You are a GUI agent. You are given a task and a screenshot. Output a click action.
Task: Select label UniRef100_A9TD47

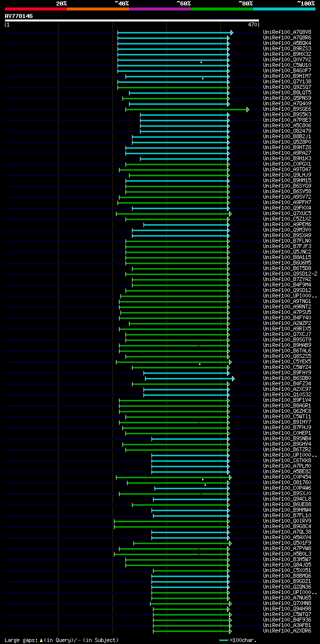[287, 170]
